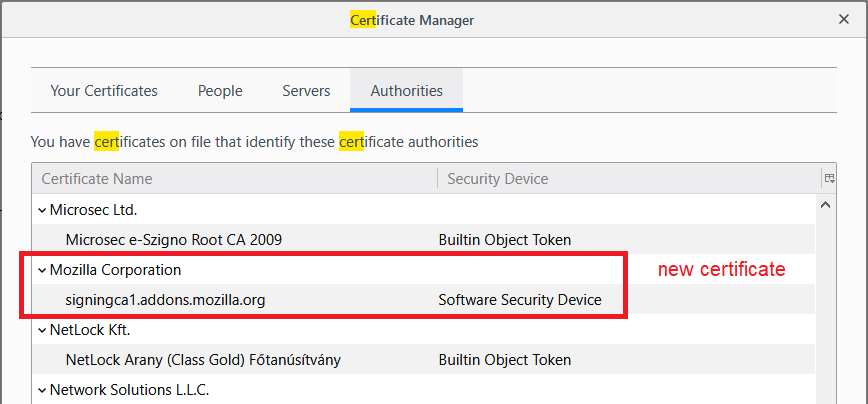Open the People tab

tap(220, 91)
